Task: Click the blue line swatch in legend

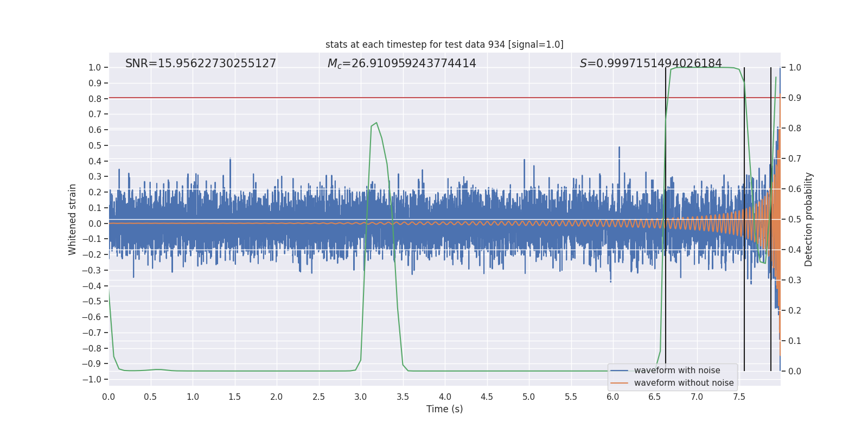Action: click(x=619, y=371)
